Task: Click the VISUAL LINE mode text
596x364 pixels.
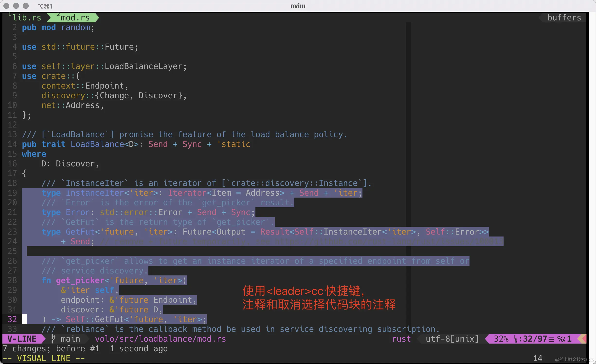Action: pyautogui.click(x=43, y=358)
